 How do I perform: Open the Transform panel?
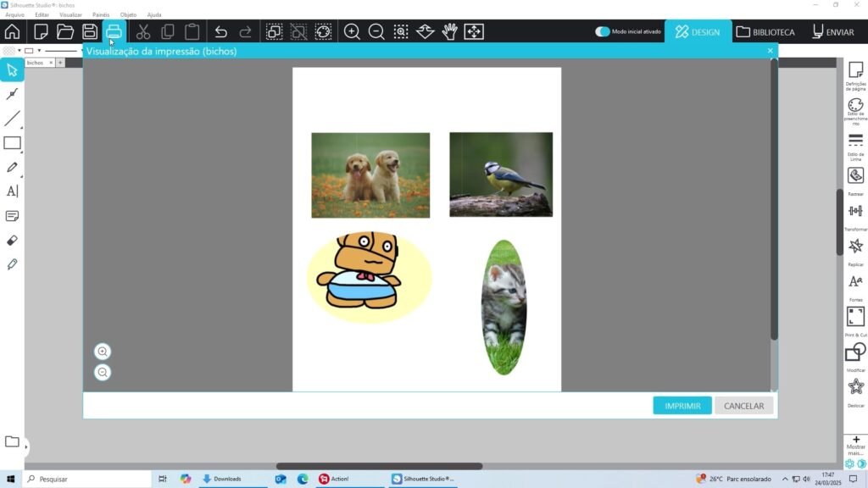click(x=856, y=217)
